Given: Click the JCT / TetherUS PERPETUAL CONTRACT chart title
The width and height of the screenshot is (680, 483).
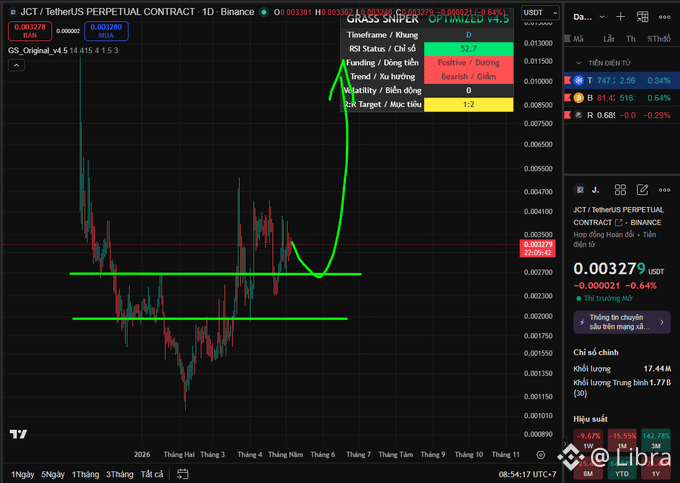Looking at the screenshot, I should coord(108,12).
